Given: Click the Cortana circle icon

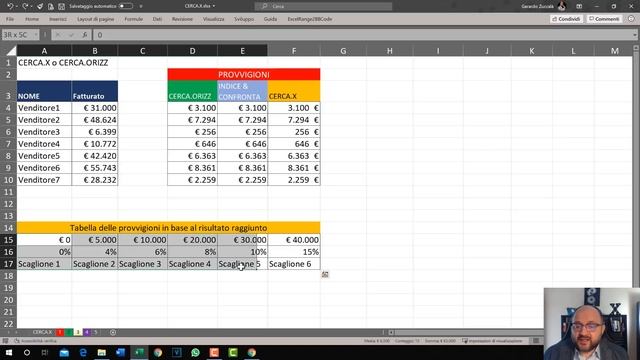Looking at the screenshot, I should point(27,352).
